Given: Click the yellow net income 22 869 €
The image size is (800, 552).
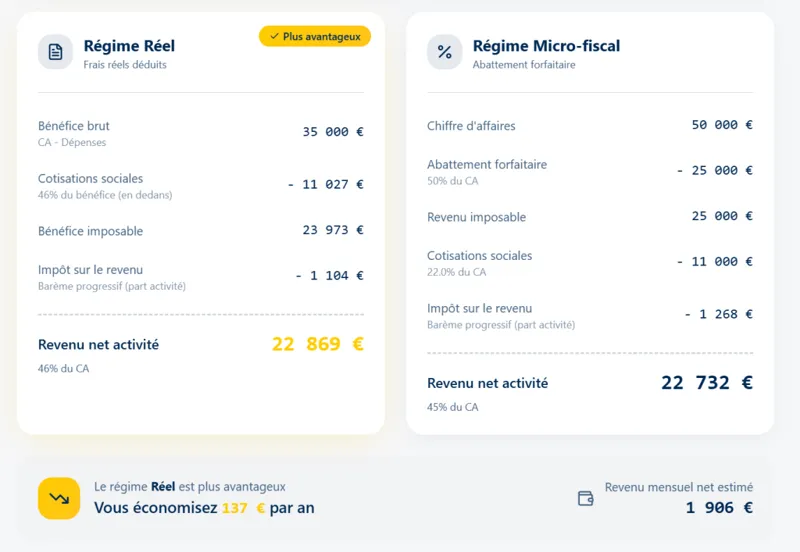Looking at the screenshot, I should tap(317, 344).
